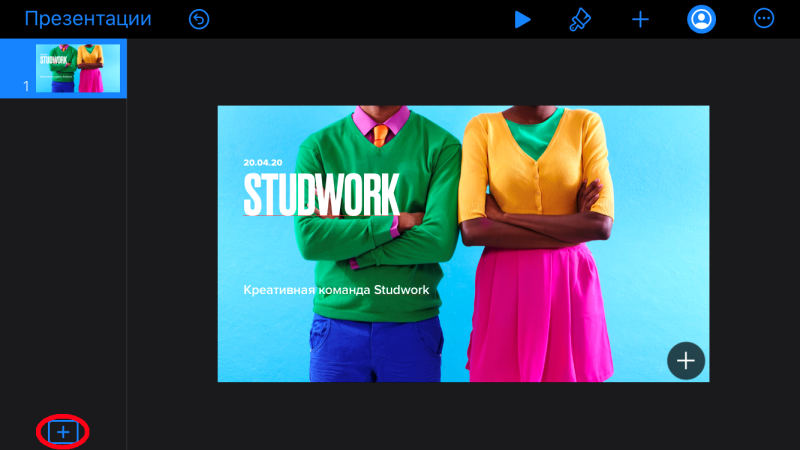Tap the undo arrow icon

pyautogui.click(x=199, y=19)
